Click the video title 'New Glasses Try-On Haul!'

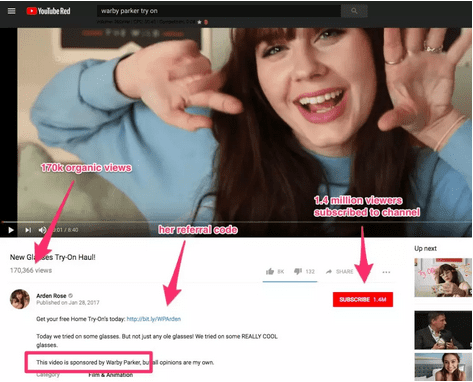click(x=53, y=257)
